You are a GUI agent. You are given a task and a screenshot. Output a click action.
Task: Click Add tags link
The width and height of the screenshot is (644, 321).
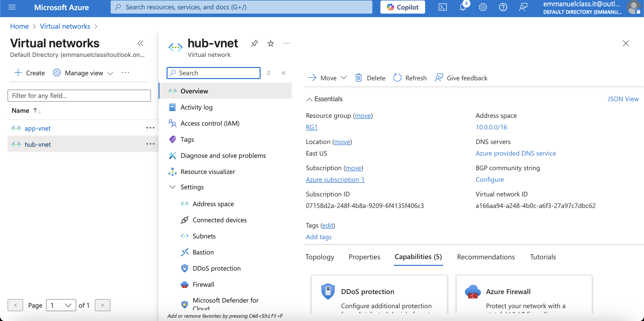[319, 237]
